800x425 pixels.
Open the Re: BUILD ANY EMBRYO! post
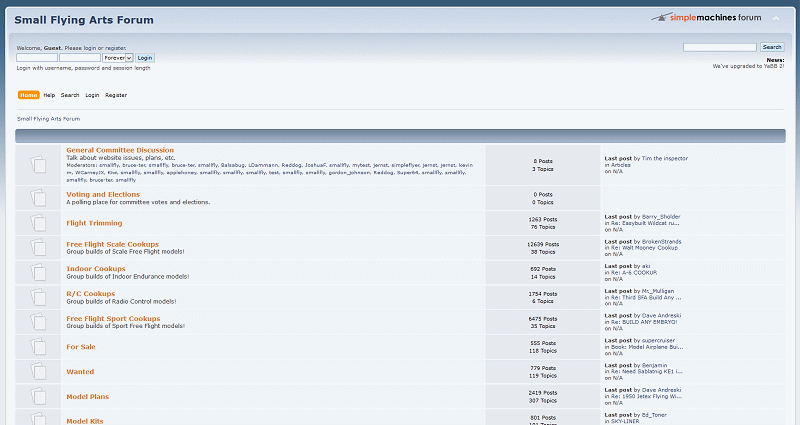644,322
